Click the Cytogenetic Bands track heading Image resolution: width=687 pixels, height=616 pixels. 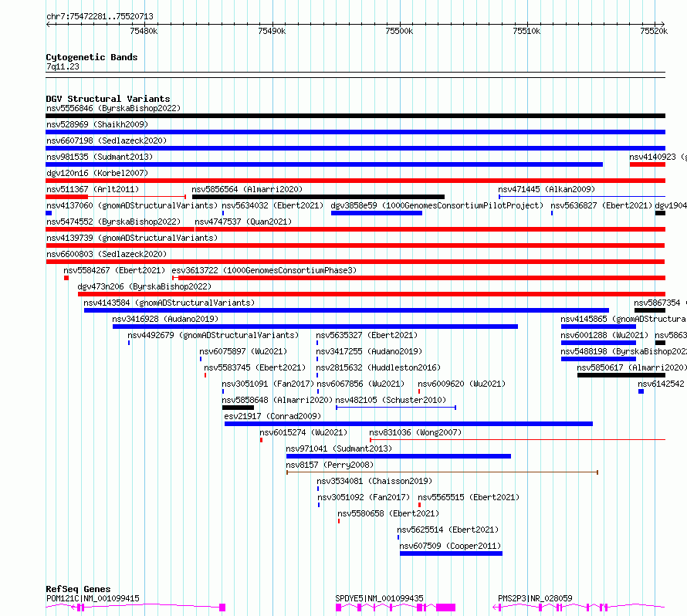coord(92,57)
